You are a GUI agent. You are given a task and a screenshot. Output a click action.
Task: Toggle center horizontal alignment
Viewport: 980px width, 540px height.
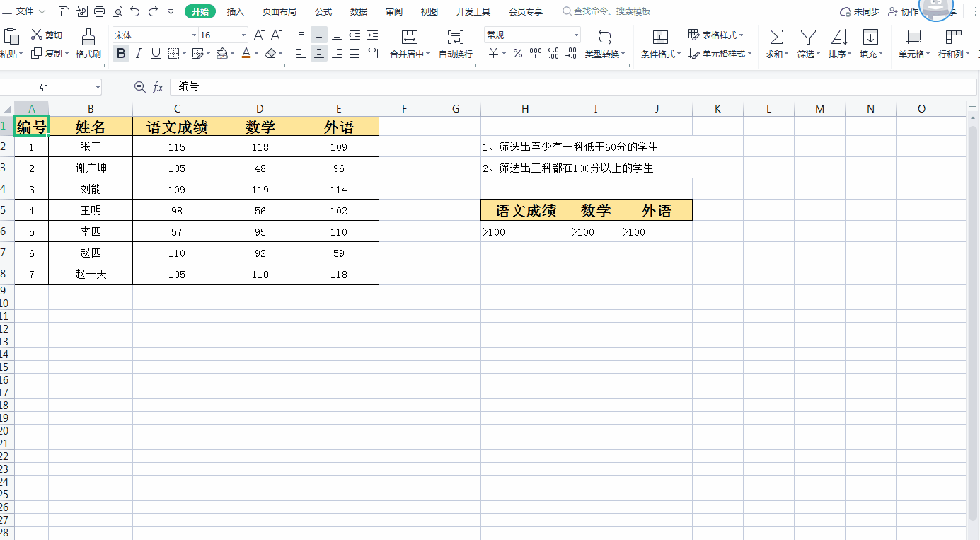tap(319, 53)
